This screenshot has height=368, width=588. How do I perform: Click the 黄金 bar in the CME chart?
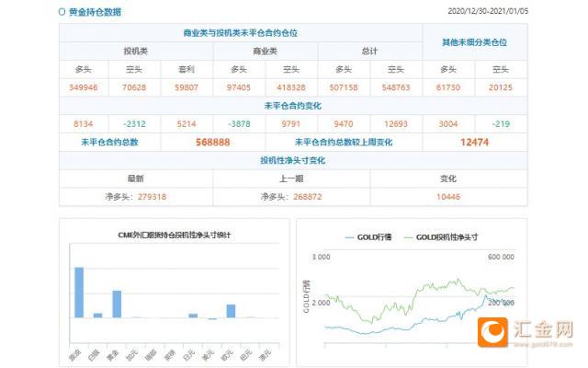(x=117, y=305)
